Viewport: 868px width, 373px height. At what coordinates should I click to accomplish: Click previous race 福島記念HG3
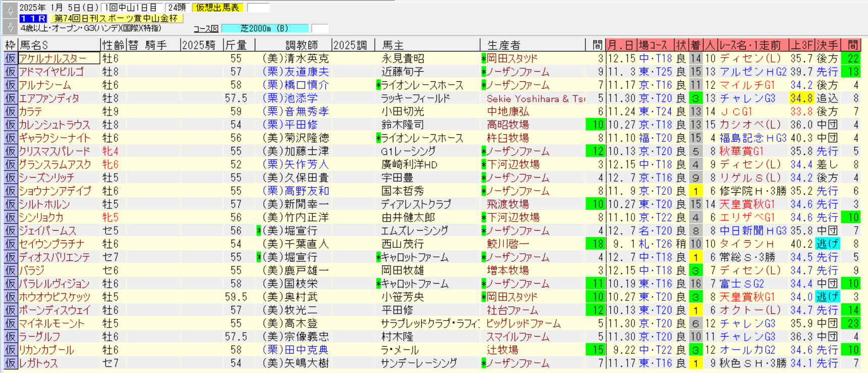point(753,138)
